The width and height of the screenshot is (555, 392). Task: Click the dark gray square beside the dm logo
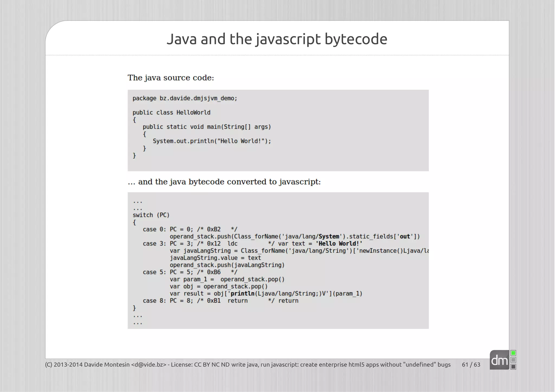513,367
